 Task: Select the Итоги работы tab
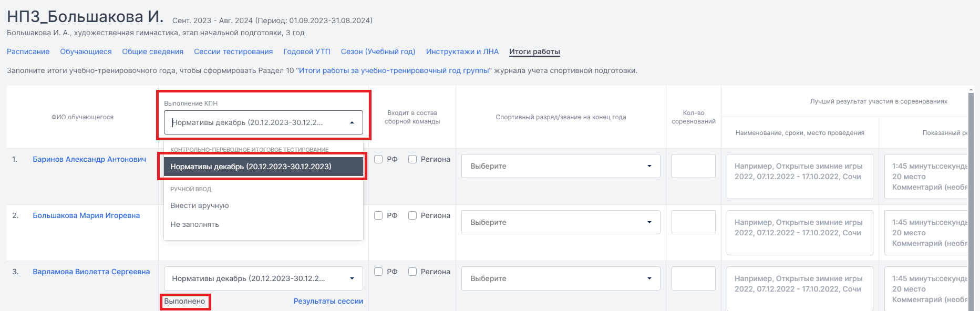[534, 51]
